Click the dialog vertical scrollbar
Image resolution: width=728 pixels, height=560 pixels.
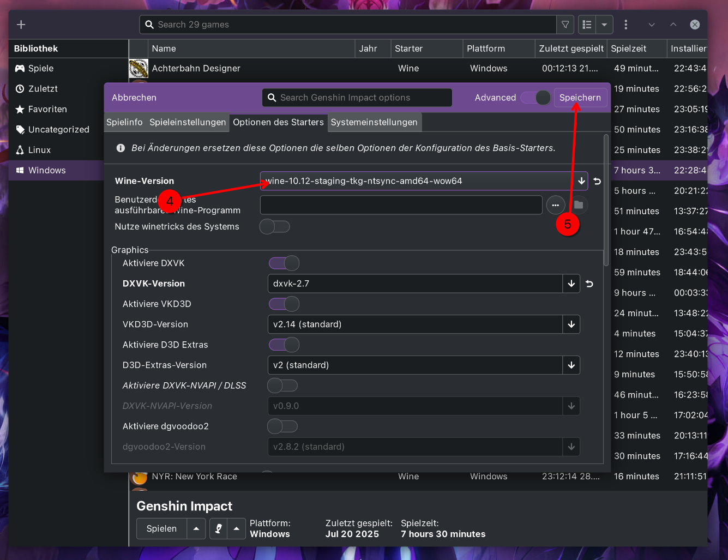click(x=606, y=201)
